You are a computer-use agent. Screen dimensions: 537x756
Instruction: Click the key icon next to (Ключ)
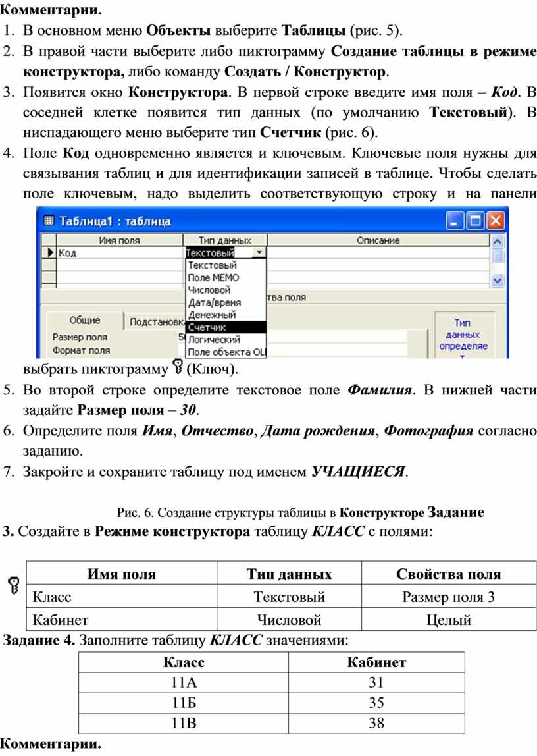point(177,367)
